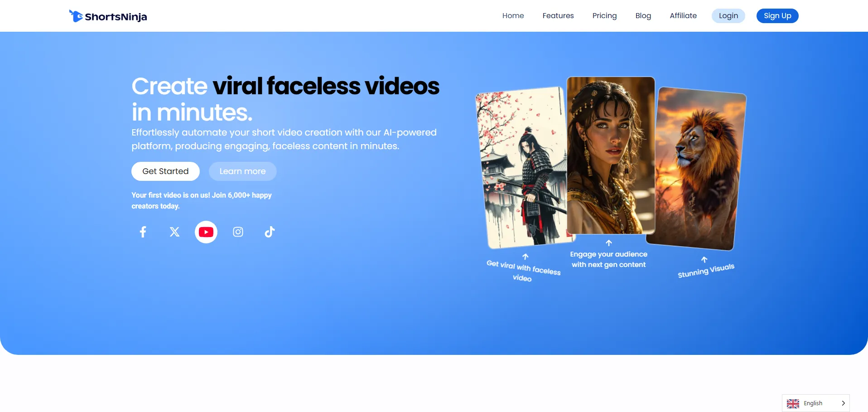The height and width of the screenshot is (412, 868).
Task: Expand the English language selector
Action: [x=814, y=403]
